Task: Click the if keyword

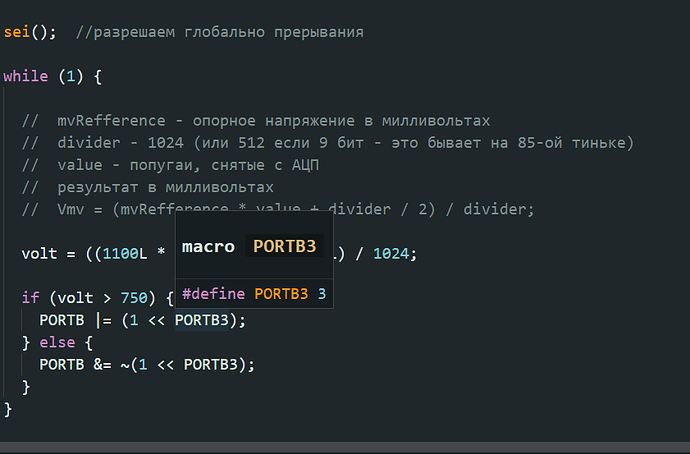Action: coord(30,297)
